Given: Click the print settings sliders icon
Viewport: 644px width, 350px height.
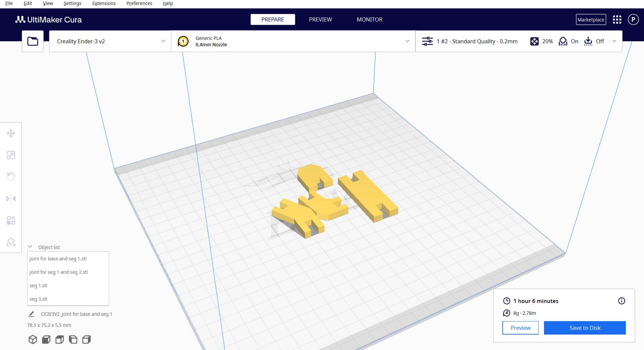Looking at the screenshot, I should (427, 41).
